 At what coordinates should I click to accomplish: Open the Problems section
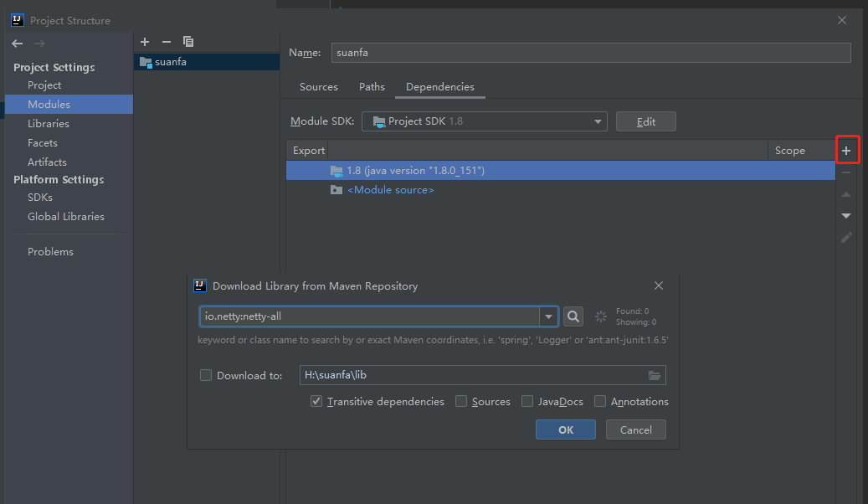click(50, 251)
